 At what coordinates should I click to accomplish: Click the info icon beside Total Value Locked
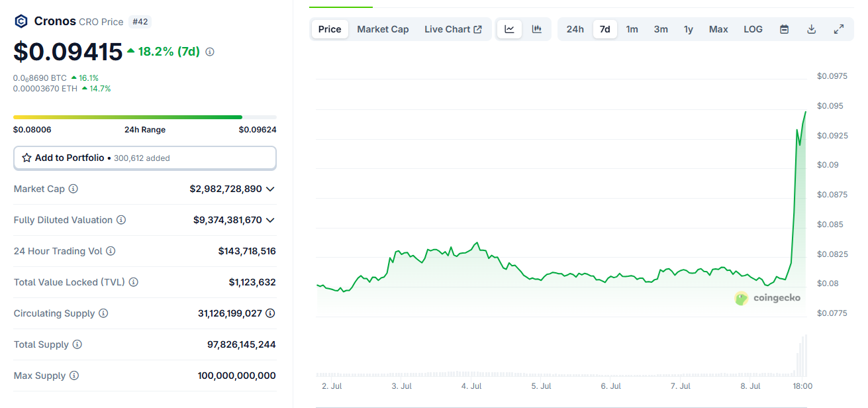click(x=134, y=282)
